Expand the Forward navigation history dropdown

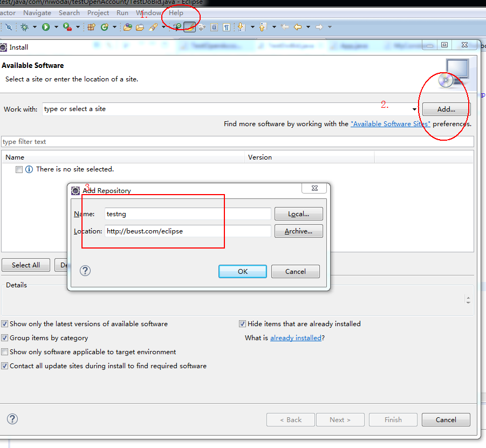point(330,27)
